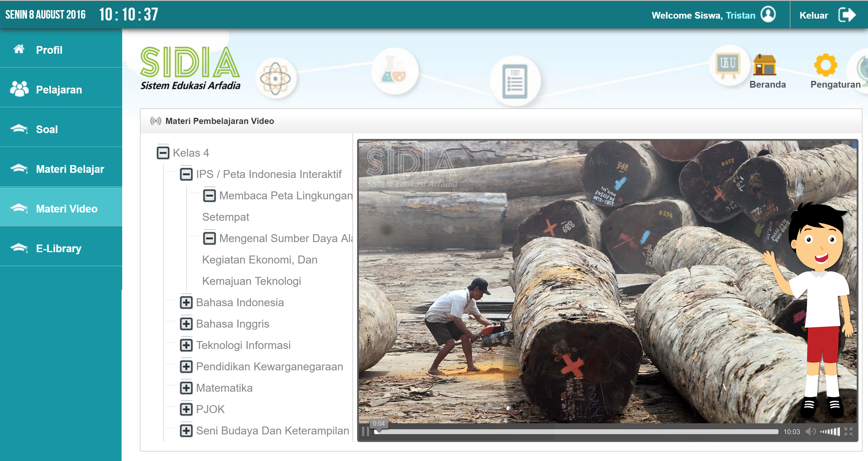The image size is (868, 461).
Task: Go to Beranda home link
Action: click(767, 85)
